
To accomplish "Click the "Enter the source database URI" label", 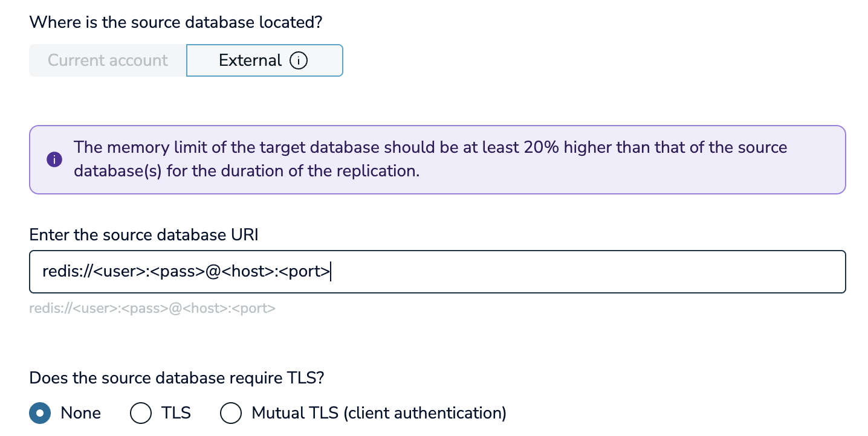I will click(x=144, y=235).
